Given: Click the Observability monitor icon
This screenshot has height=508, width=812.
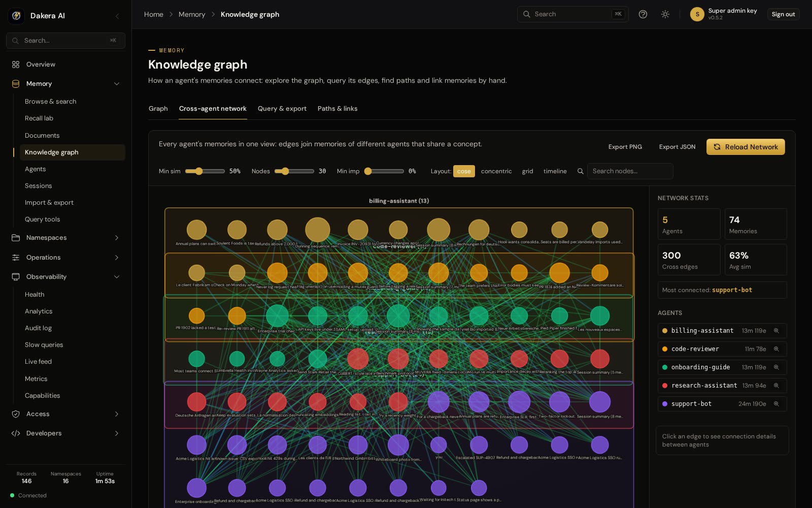Looking at the screenshot, I should (16, 277).
